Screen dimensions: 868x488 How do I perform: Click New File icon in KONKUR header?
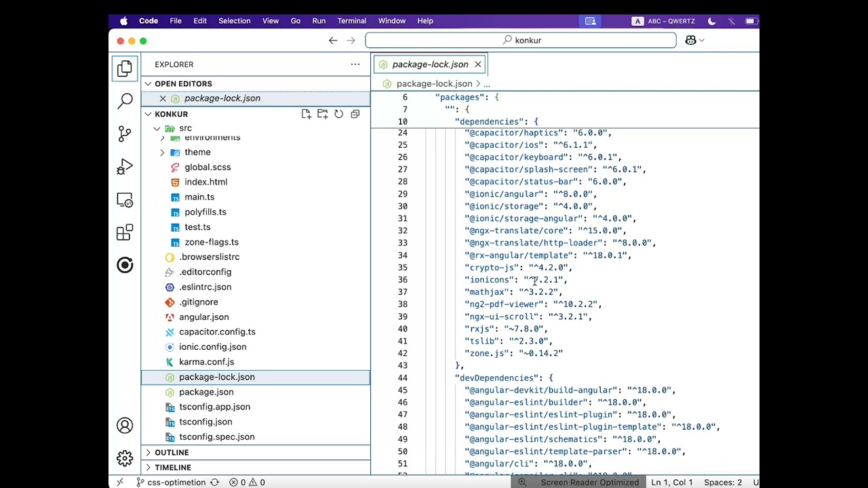coord(306,114)
